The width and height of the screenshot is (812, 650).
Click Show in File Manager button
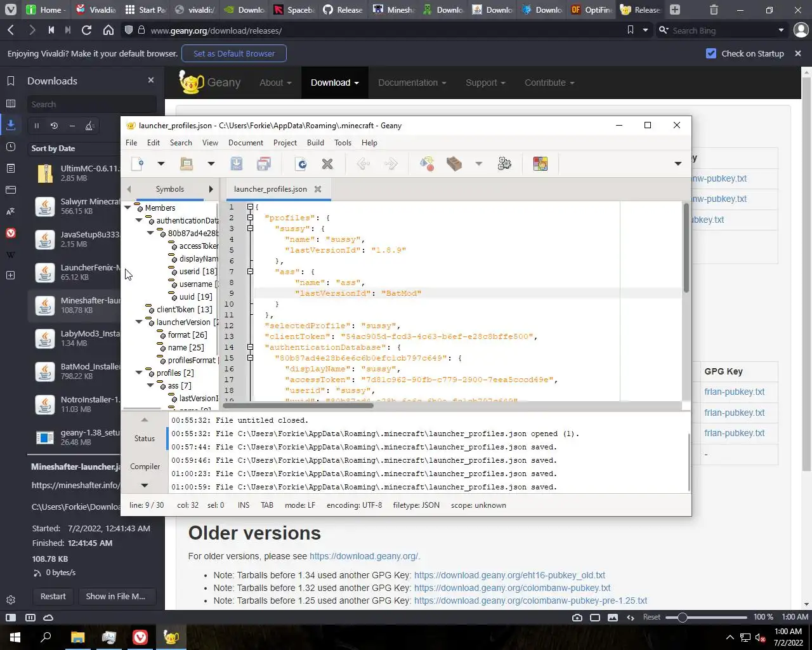[115, 596]
